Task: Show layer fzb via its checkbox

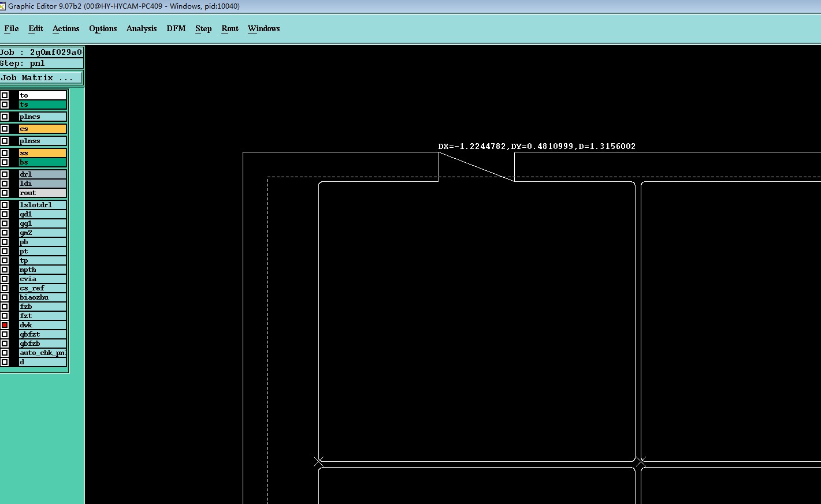Action: [5, 307]
